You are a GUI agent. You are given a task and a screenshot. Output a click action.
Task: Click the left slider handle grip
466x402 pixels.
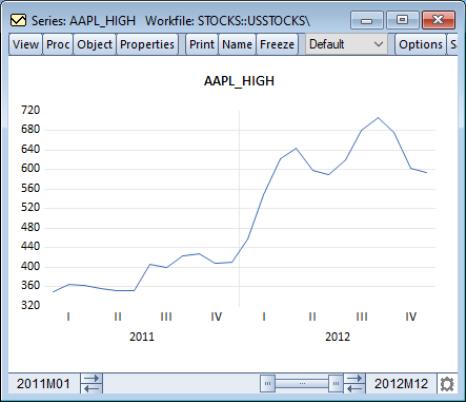click(268, 384)
